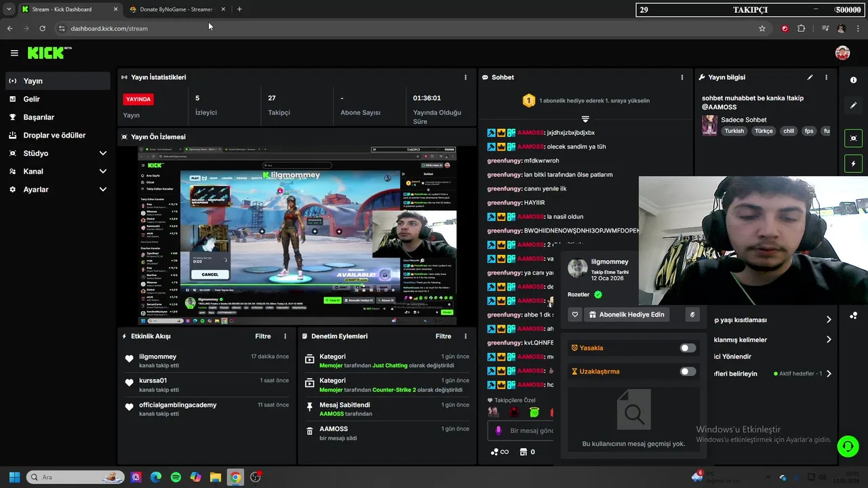Viewport: 868px width, 488px height.
Task: Reload the dashboard page
Action: coord(42,28)
